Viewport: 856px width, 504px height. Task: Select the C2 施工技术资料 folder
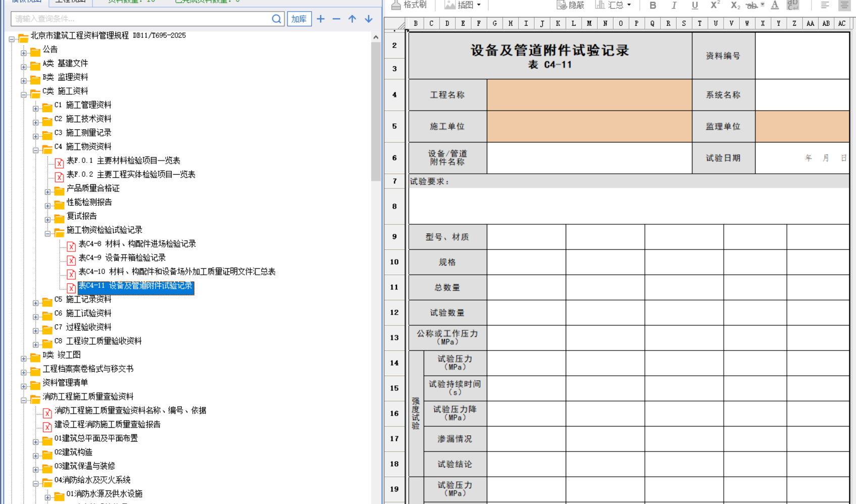pyautogui.click(x=83, y=119)
